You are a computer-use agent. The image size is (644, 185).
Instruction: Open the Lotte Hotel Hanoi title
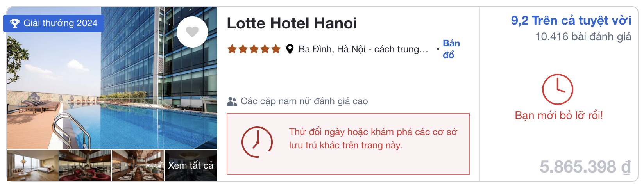click(x=292, y=23)
